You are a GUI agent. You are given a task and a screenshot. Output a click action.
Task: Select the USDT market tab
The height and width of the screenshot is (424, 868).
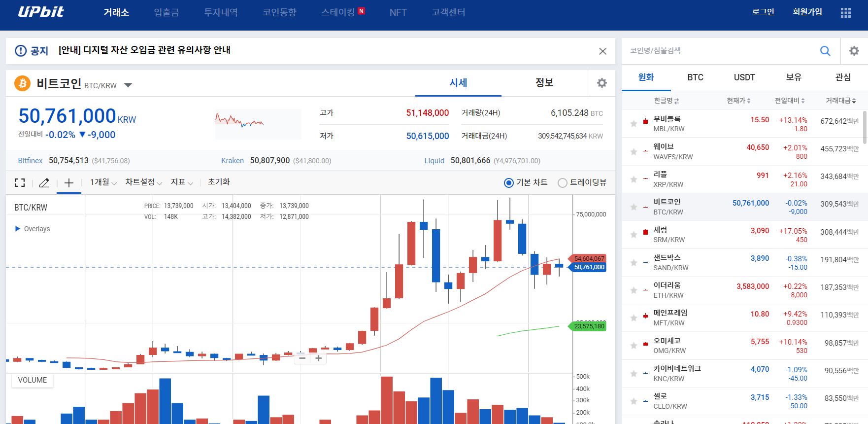[744, 77]
